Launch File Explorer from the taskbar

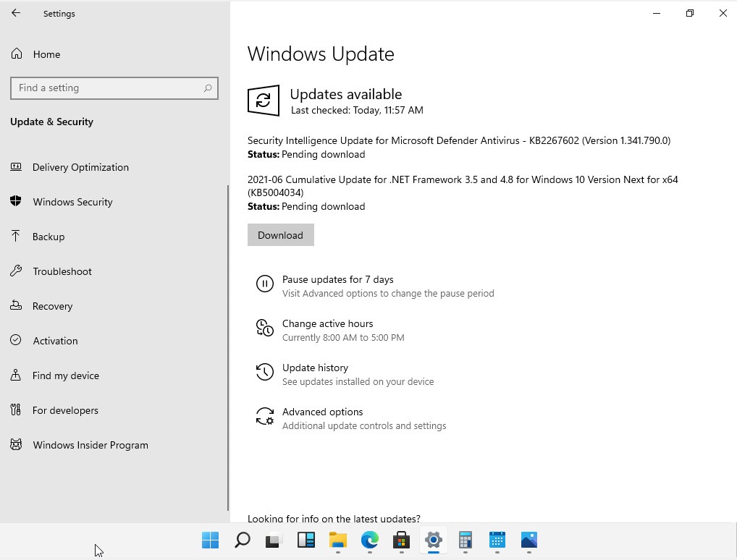coord(338,540)
